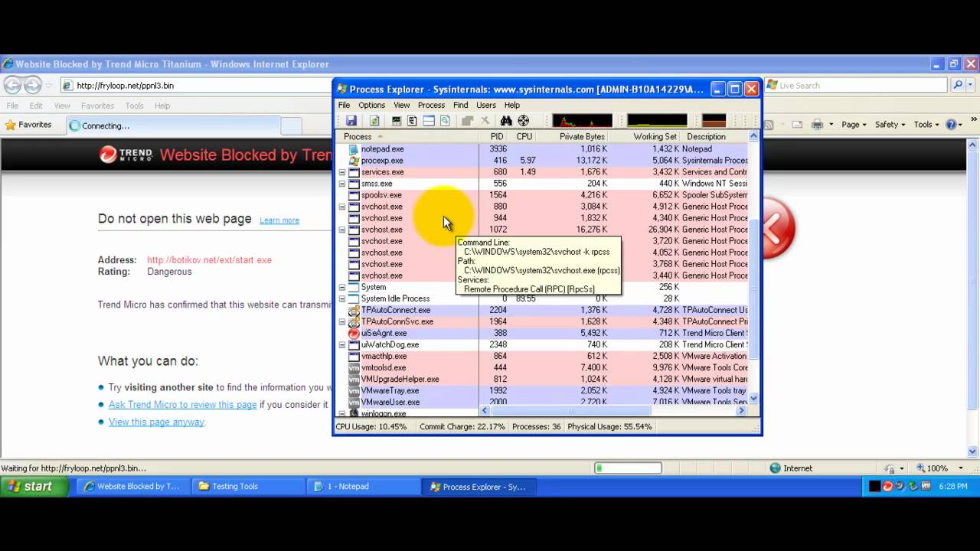Click the physical memory mini graph
Viewport: 980px width, 551px height.
[714, 120]
